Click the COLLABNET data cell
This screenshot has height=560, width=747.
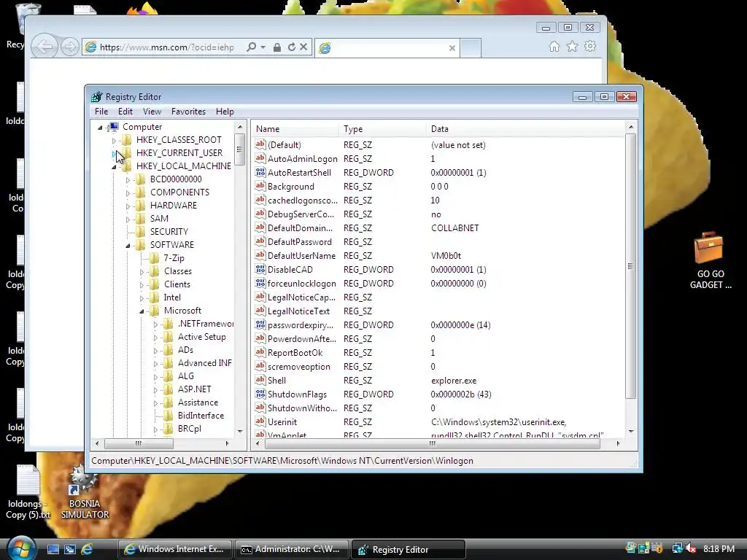tap(454, 228)
